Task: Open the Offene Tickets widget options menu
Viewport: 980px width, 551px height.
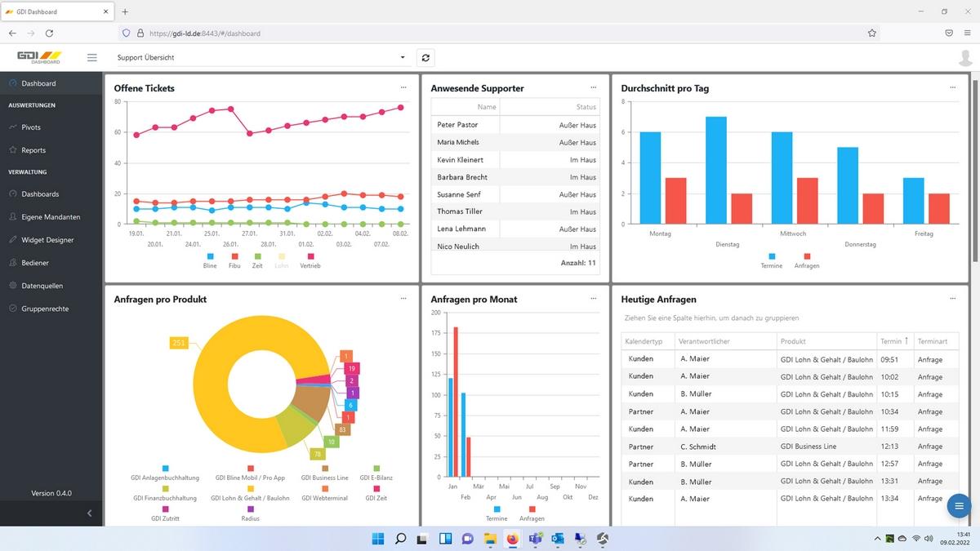Action: [x=403, y=87]
